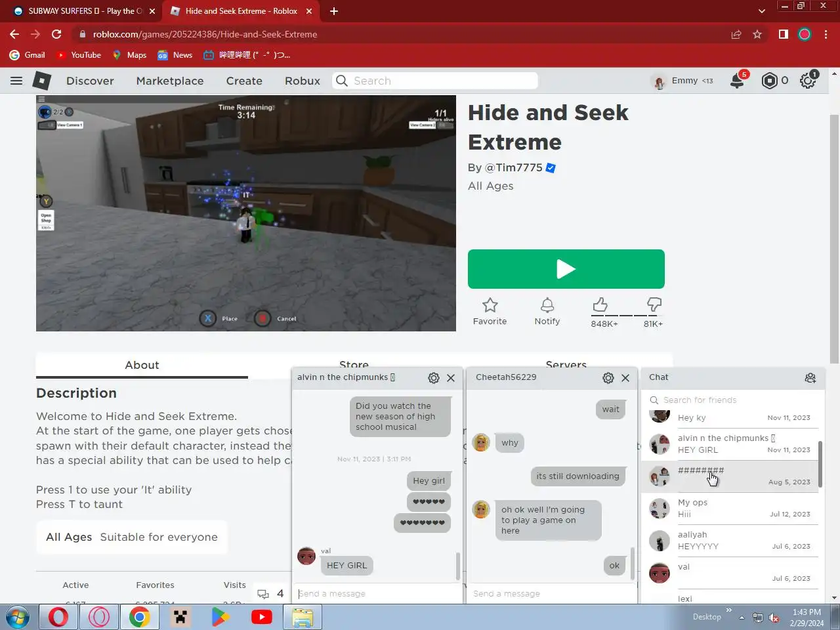Open the tab search dropdown arrow
Screen dimensions: 840x630
pos(761,11)
